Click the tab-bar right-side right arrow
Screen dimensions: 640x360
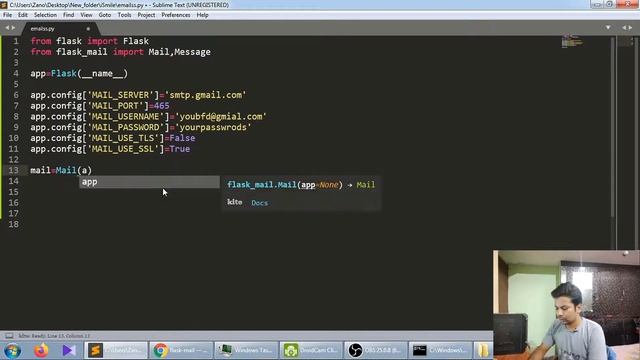(630, 28)
